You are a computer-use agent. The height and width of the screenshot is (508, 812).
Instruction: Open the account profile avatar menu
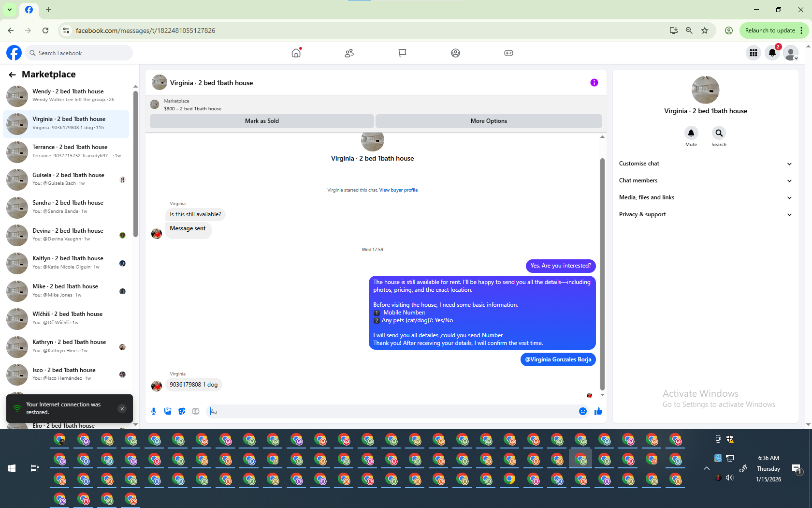point(791,53)
